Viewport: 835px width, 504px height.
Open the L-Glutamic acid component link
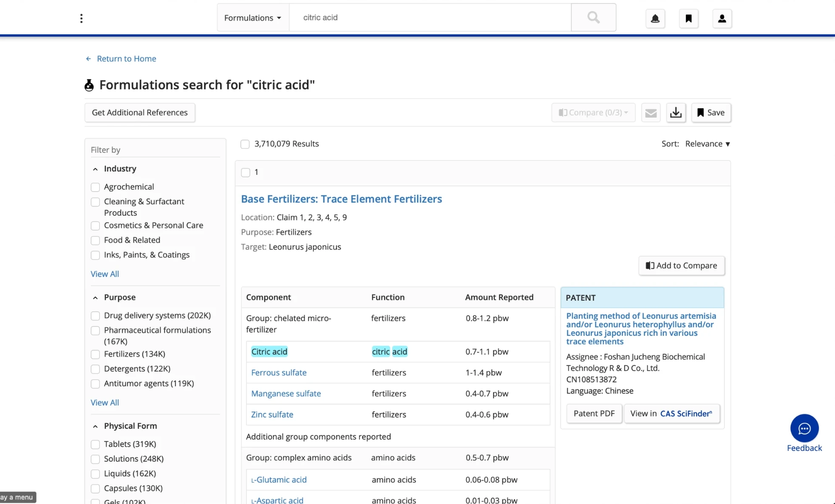tap(279, 480)
